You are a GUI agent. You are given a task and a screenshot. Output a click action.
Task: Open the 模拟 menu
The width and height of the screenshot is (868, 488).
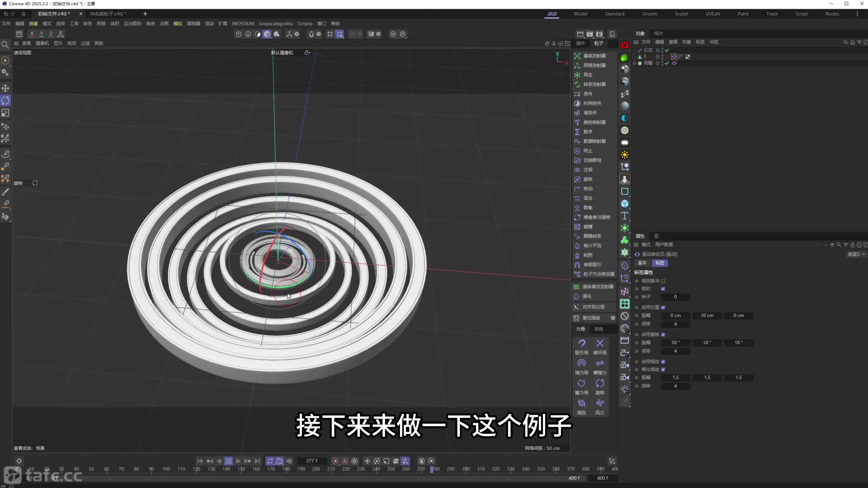tap(178, 24)
